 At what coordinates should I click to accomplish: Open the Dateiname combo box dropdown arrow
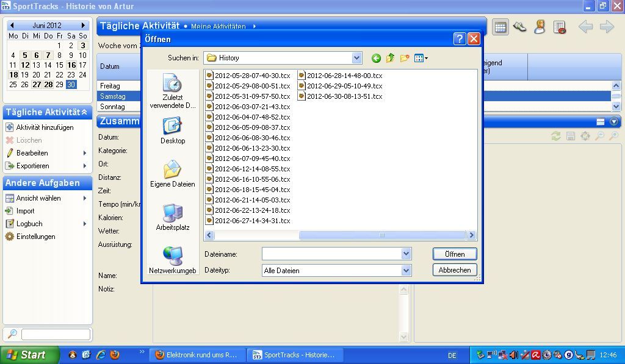pyautogui.click(x=406, y=254)
